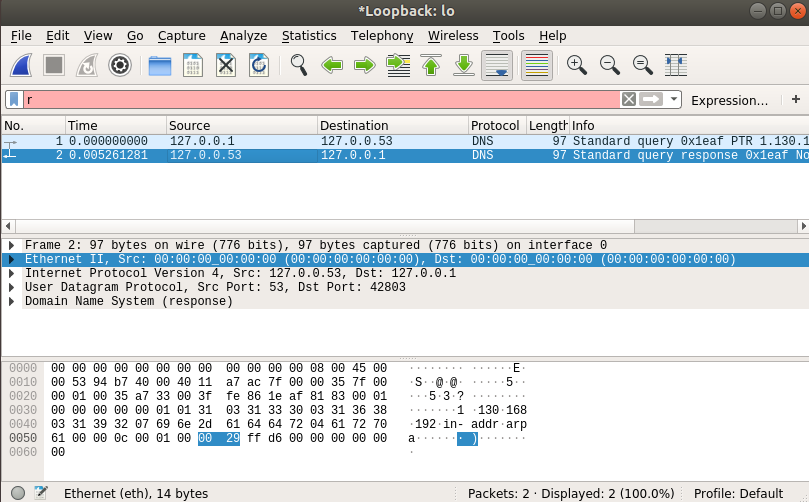Open the View menu
This screenshot has width=809, height=502.
pos(98,36)
